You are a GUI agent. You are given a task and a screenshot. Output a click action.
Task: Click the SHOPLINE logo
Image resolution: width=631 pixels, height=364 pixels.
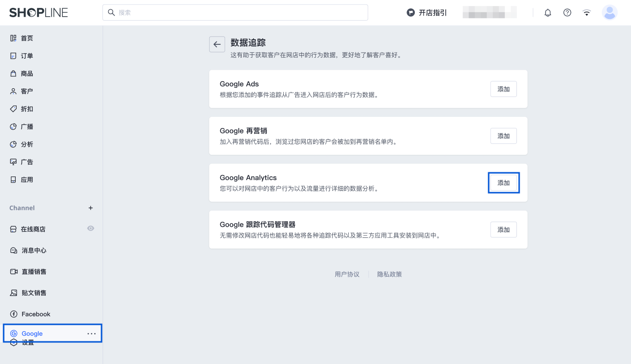pos(38,12)
